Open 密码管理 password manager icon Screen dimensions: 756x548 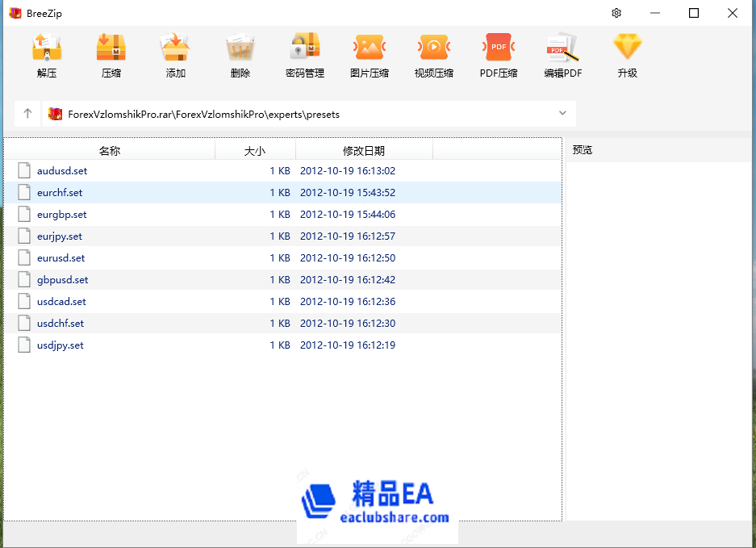click(304, 55)
